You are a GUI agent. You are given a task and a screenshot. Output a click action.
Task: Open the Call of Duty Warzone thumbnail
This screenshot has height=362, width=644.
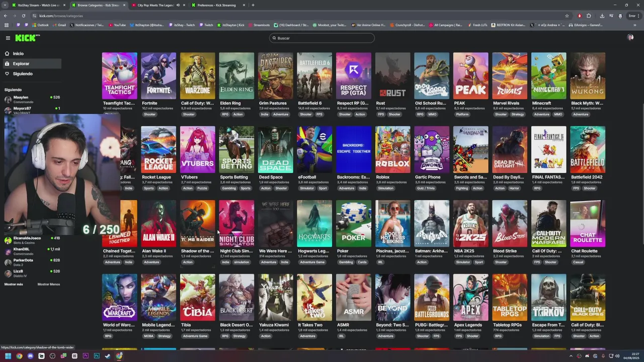click(197, 75)
